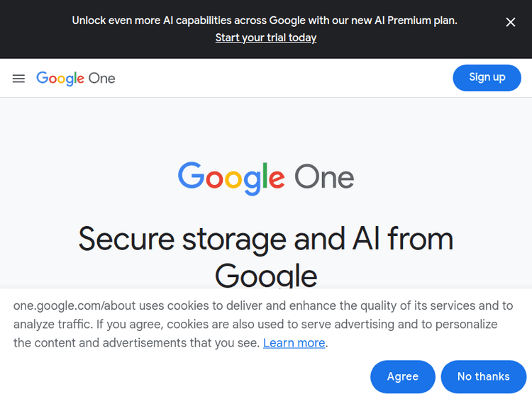532x399 pixels.
Task: Click the Google One header logo
Action: [x=76, y=78]
